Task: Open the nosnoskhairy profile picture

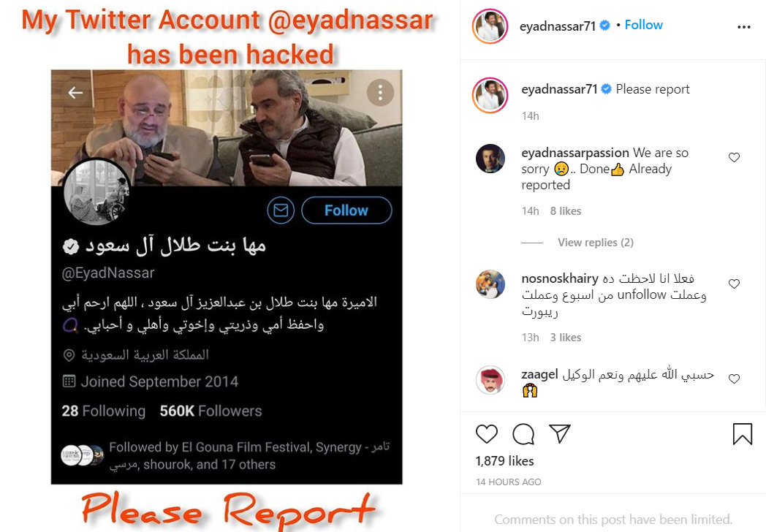Action: pyautogui.click(x=490, y=284)
